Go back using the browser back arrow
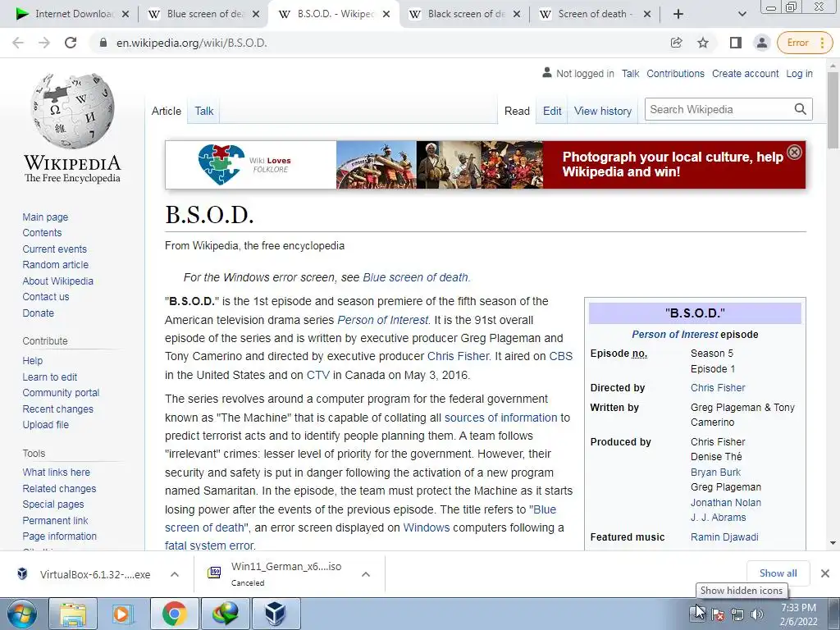This screenshot has width=840, height=630. [x=18, y=43]
